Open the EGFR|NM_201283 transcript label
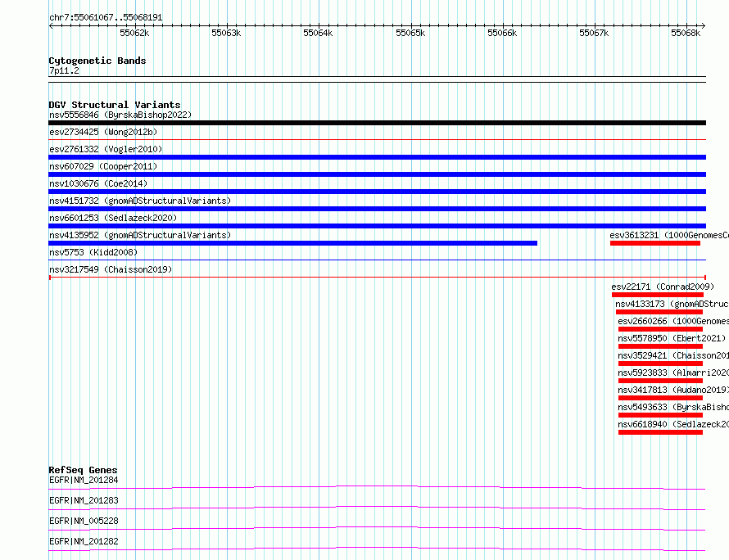The image size is (729, 560). point(84,500)
